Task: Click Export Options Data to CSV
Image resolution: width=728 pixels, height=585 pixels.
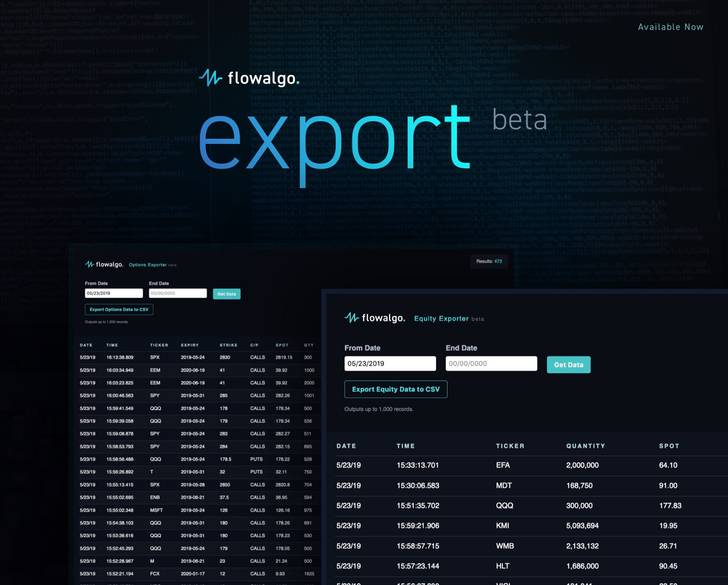Action: pos(119,309)
